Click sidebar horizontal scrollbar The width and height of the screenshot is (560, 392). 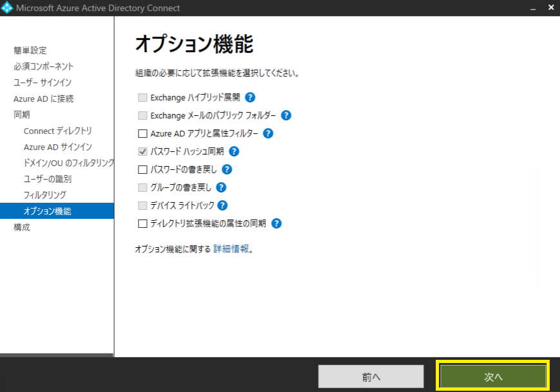point(57,355)
